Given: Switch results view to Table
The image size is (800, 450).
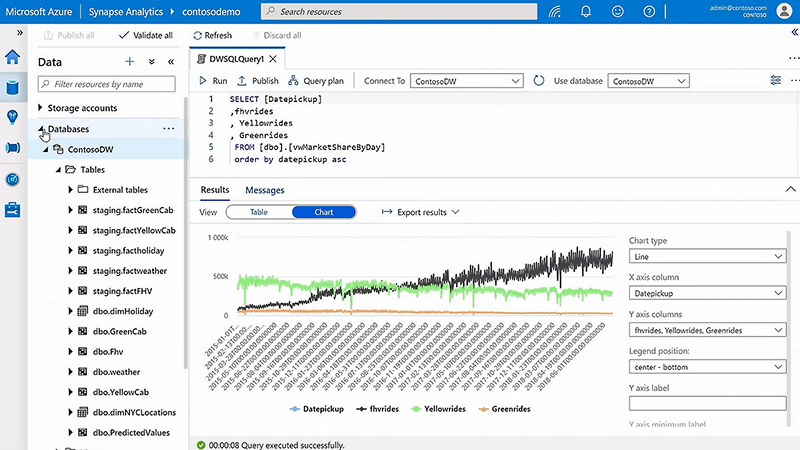Looking at the screenshot, I should coord(259,212).
